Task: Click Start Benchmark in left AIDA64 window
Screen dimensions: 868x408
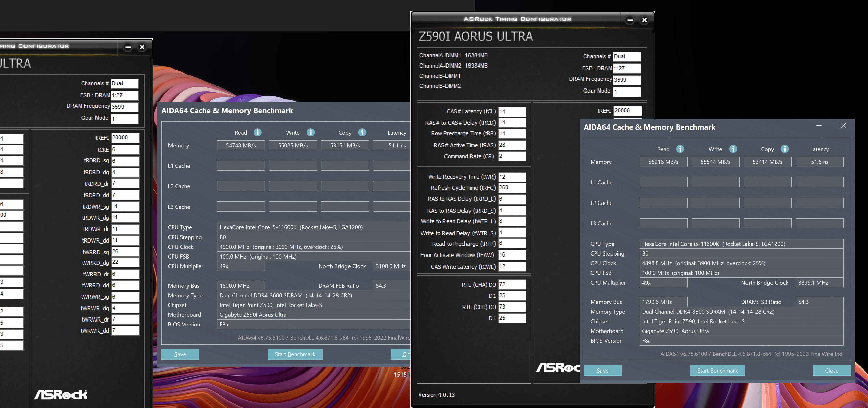Action: coord(295,354)
